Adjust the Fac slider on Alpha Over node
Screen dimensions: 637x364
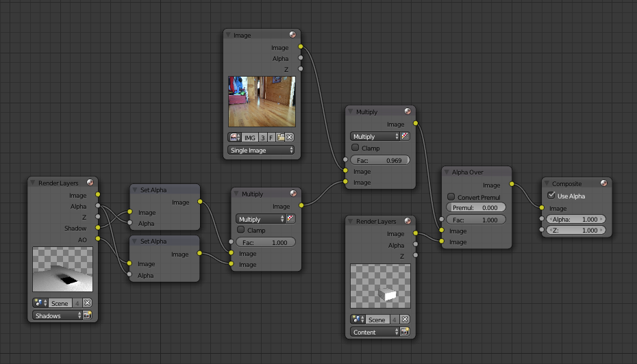point(476,220)
